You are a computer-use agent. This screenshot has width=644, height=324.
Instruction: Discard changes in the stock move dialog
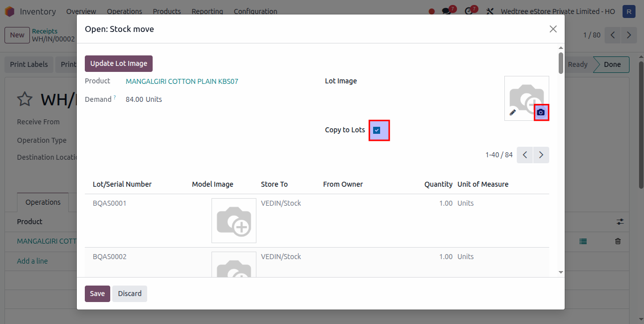130,294
